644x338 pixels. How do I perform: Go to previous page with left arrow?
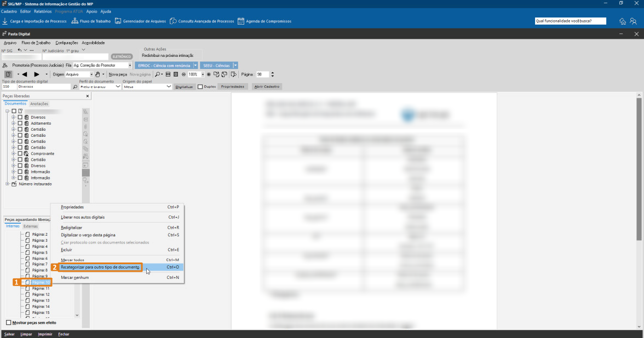[25, 74]
